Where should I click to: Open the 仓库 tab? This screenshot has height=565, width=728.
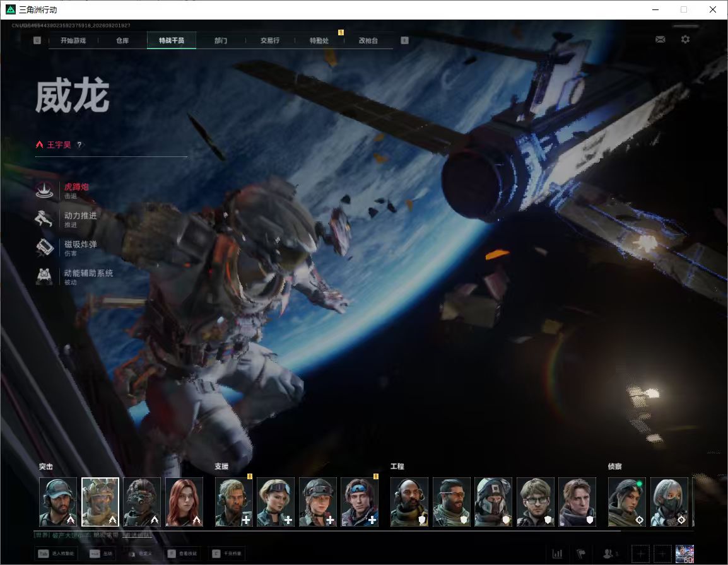122,40
